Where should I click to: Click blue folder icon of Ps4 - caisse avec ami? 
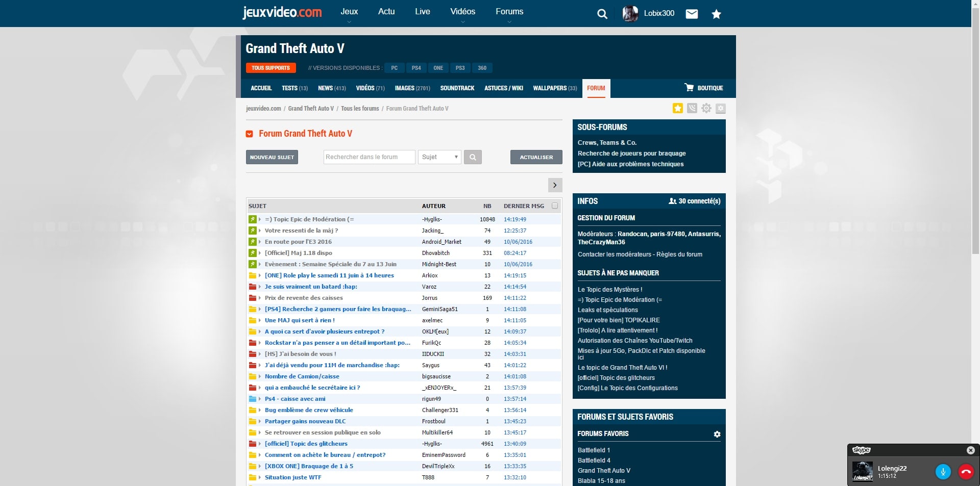tap(252, 399)
